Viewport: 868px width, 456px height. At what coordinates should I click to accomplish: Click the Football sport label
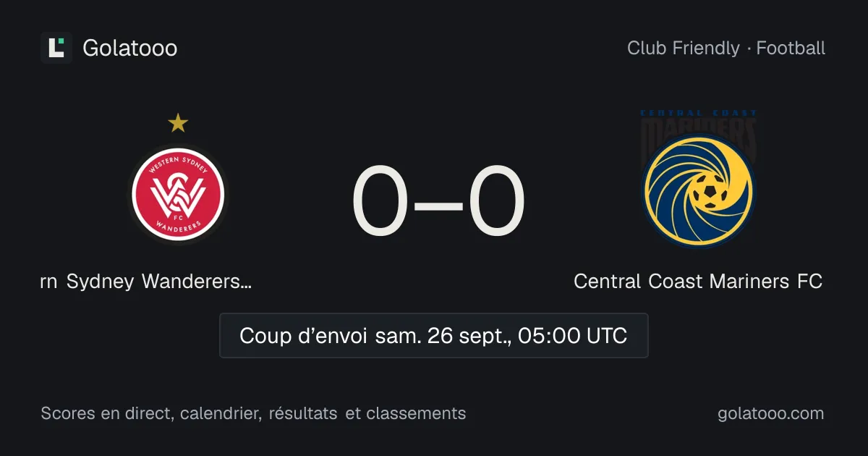pyautogui.click(x=791, y=48)
